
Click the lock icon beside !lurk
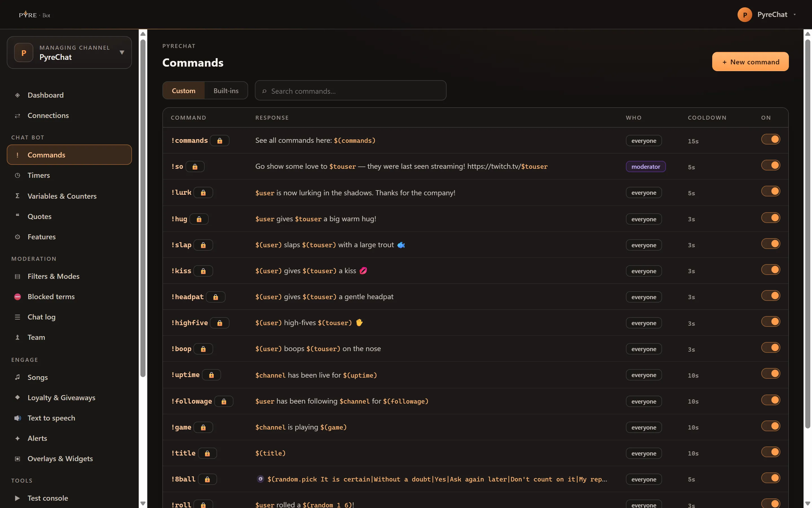tap(203, 193)
